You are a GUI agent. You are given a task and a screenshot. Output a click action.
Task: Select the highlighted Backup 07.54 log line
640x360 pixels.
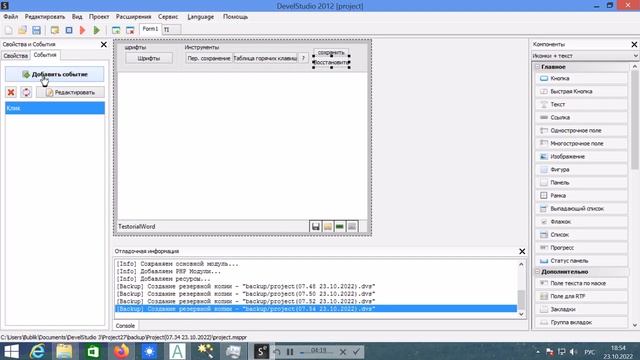(316, 309)
